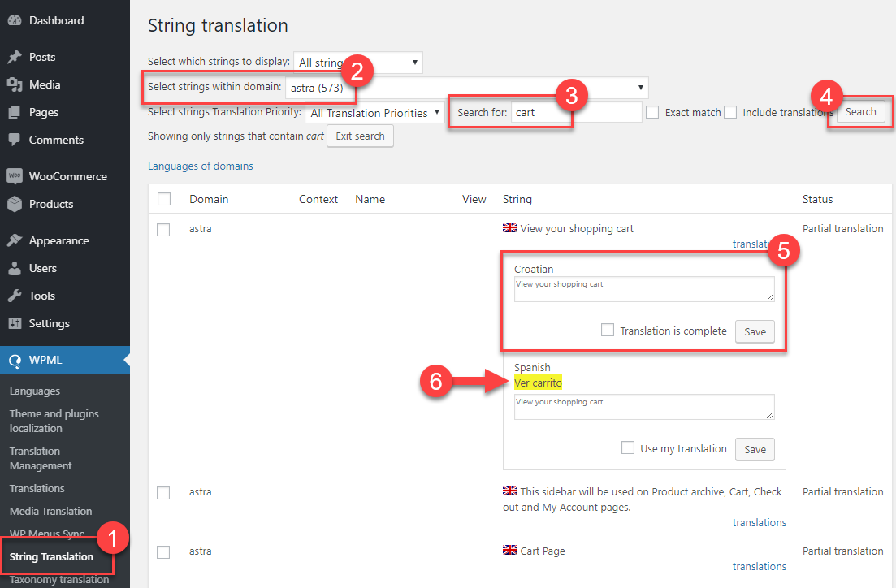Open Translation Management submenu item
The width and height of the screenshot is (896, 588).
[41, 458]
